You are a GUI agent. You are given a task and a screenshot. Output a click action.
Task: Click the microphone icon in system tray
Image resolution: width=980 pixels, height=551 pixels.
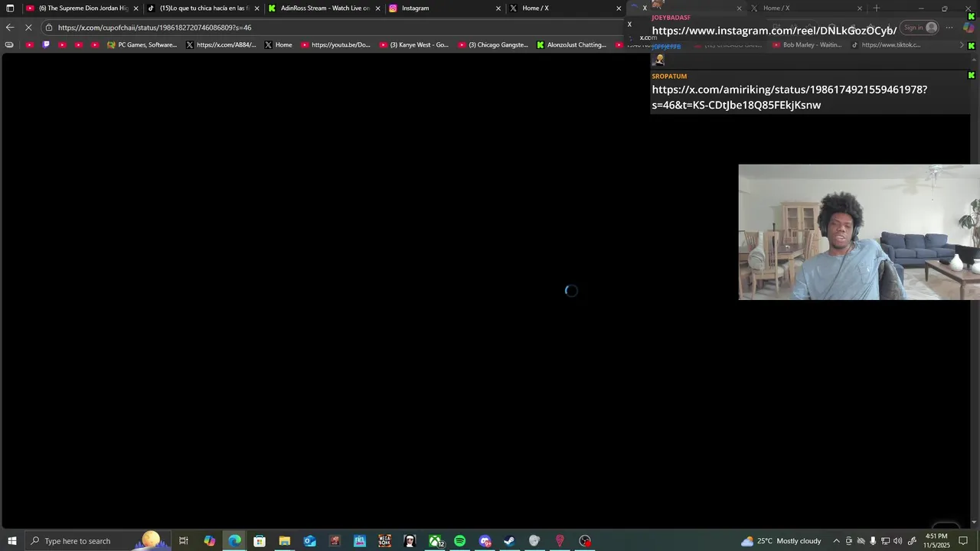pyautogui.click(x=873, y=541)
